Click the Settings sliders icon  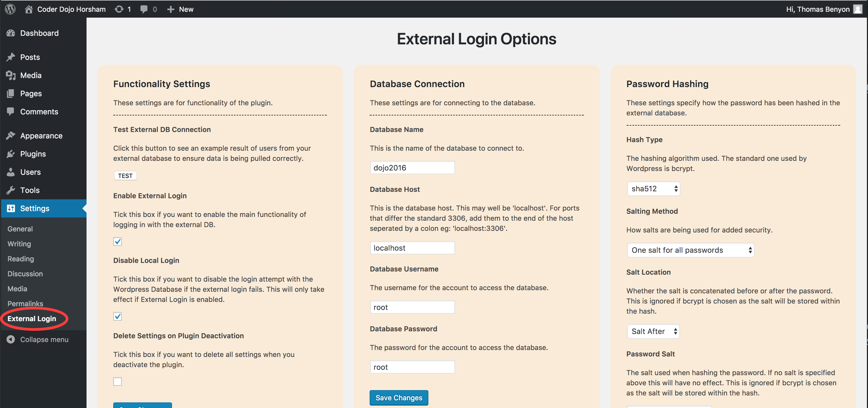point(11,208)
